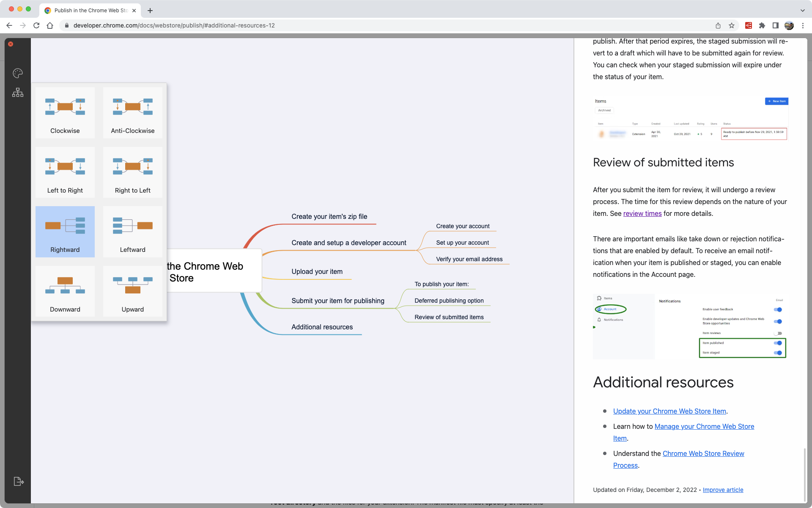
Task: Close the Publish in the Chrome Web Store tab
Action: point(134,11)
